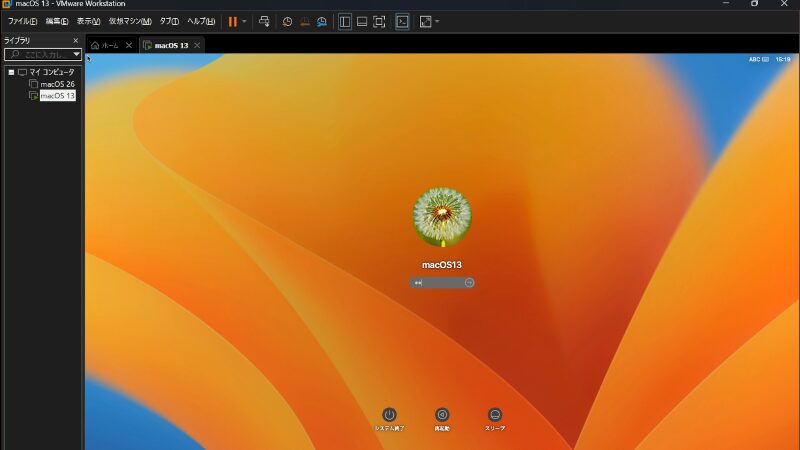Click the dandelion user avatar
This screenshot has width=800, height=450.
coord(442,217)
